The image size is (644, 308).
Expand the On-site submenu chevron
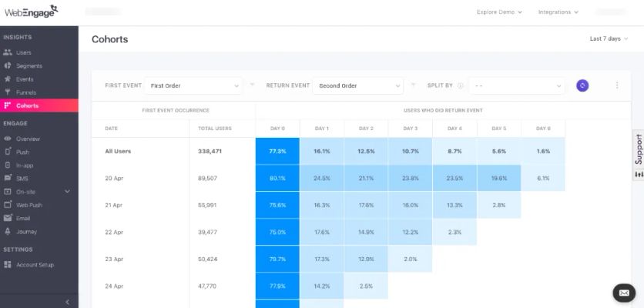click(x=67, y=192)
